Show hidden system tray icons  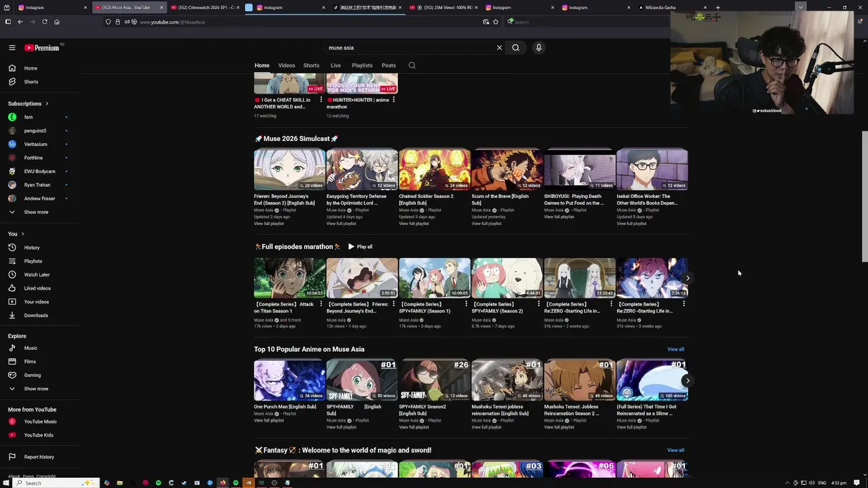click(x=787, y=483)
